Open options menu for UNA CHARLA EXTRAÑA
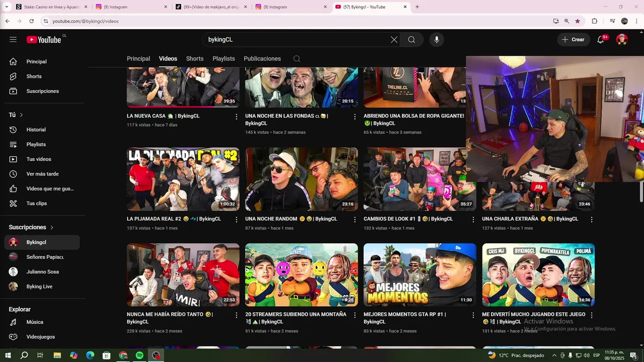Image resolution: width=644 pixels, height=362 pixels. [592, 220]
